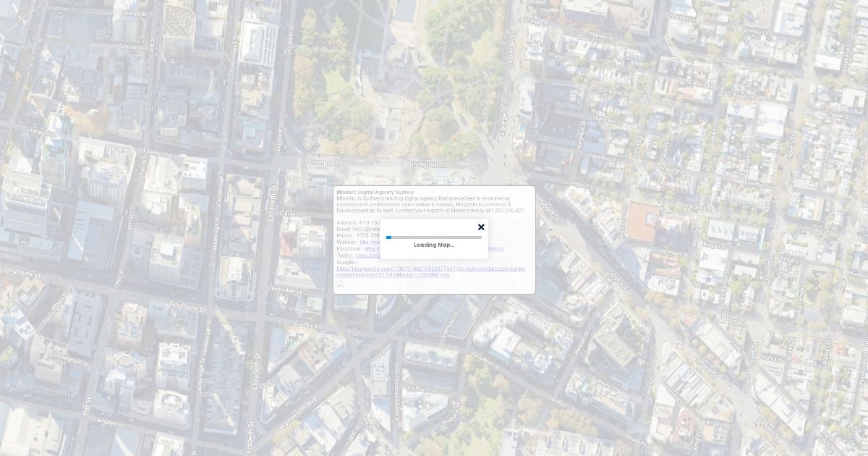Close the Loading Map popup
The height and width of the screenshot is (456, 868).
pyautogui.click(x=481, y=227)
